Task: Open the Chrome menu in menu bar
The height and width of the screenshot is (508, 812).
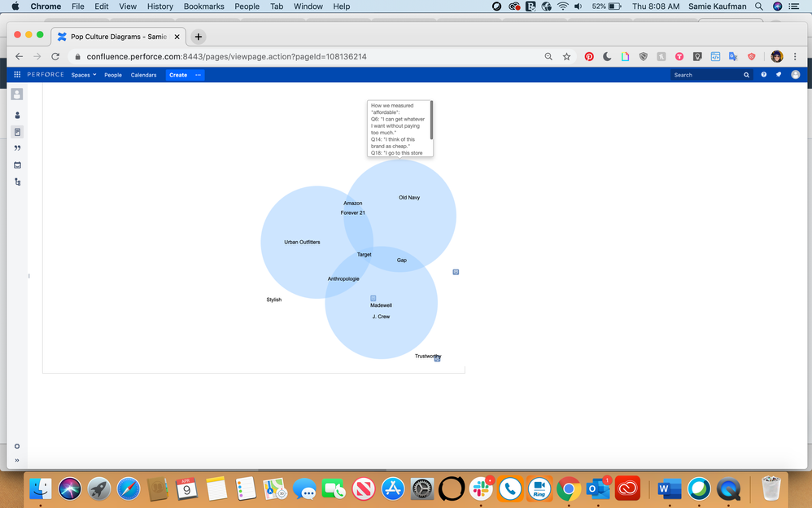Action: [46, 7]
